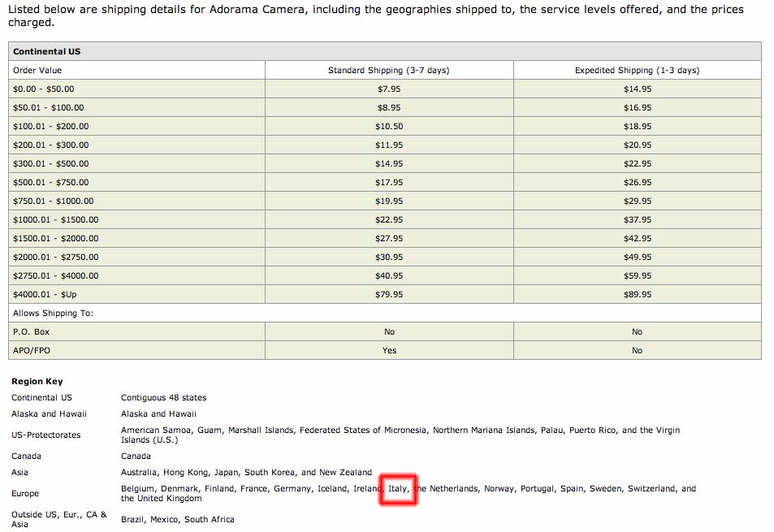Click the Allows Shipping To row label

click(x=53, y=314)
